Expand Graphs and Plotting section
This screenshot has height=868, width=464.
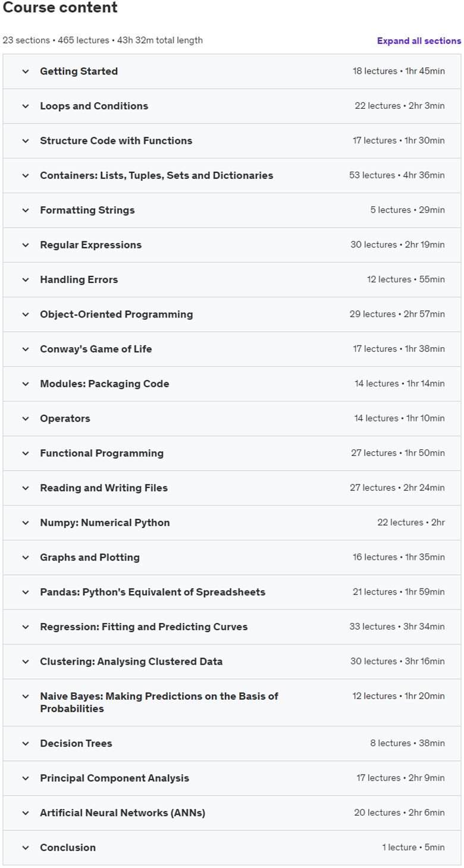click(x=232, y=558)
